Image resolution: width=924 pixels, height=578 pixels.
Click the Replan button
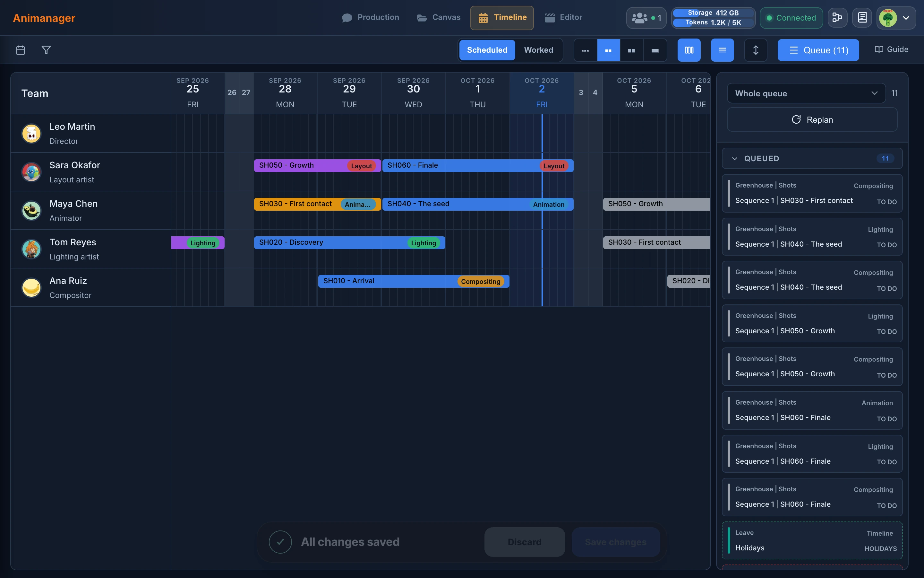point(812,120)
